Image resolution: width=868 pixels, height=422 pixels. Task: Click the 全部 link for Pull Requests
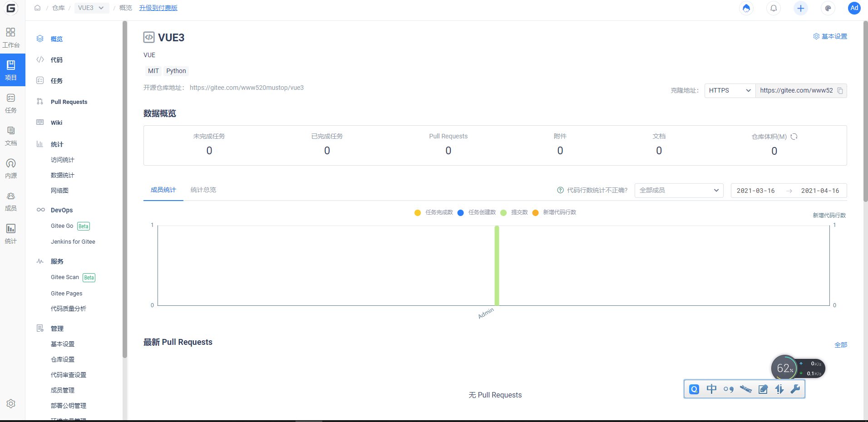point(841,345)
